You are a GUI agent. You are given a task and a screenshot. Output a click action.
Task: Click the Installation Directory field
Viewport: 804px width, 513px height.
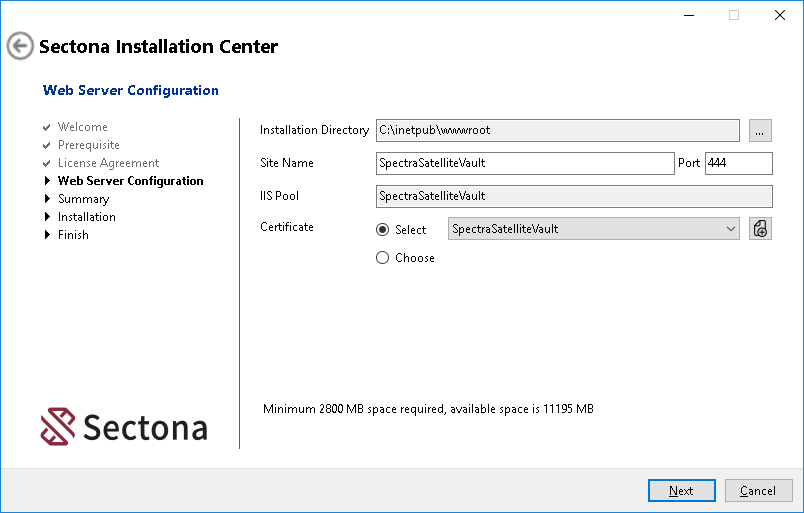point(557,130)
